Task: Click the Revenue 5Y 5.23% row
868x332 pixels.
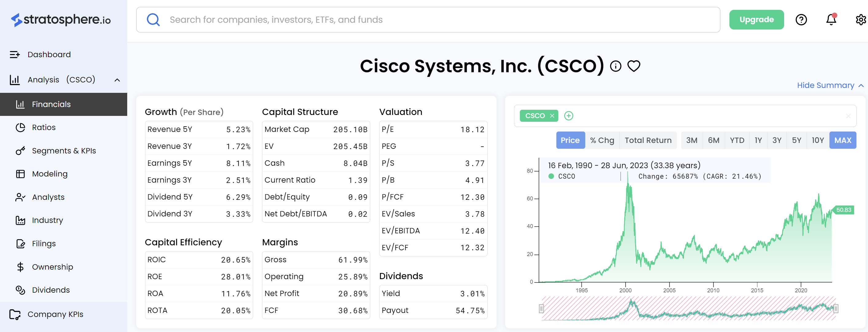Action: pyautogui.click(x=199, y=129)
